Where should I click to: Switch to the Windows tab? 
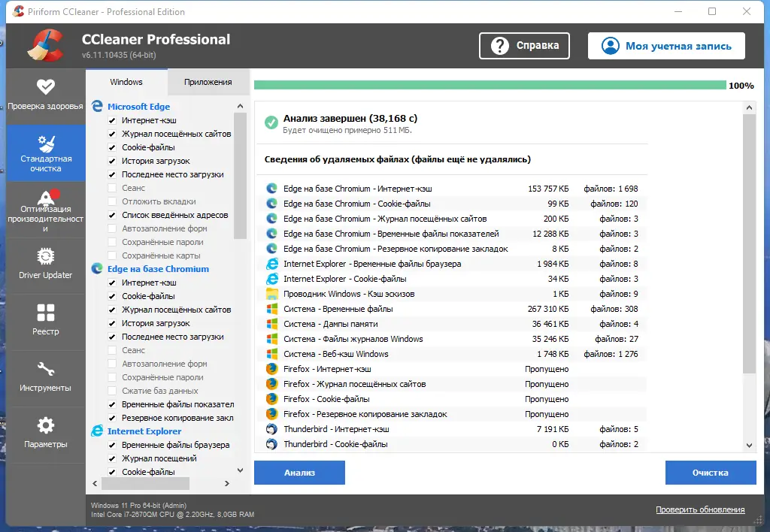pyautogui.click(x=126, y=82)
